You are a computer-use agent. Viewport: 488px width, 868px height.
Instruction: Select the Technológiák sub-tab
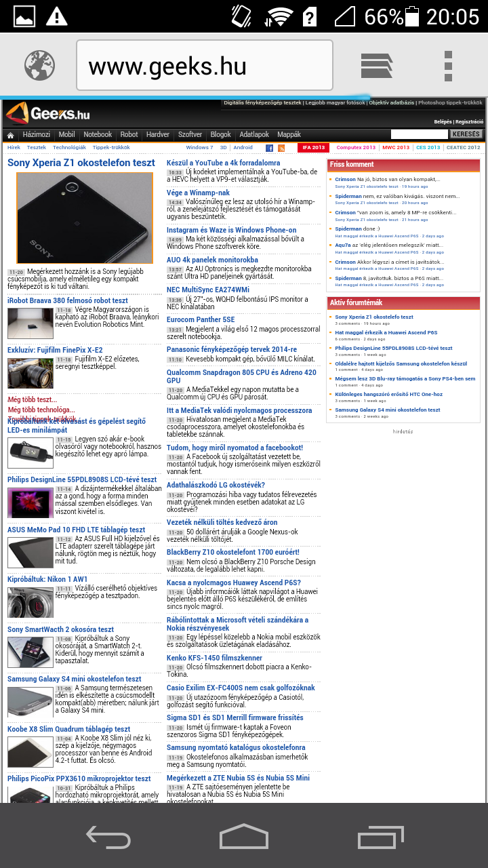[70, 148]
